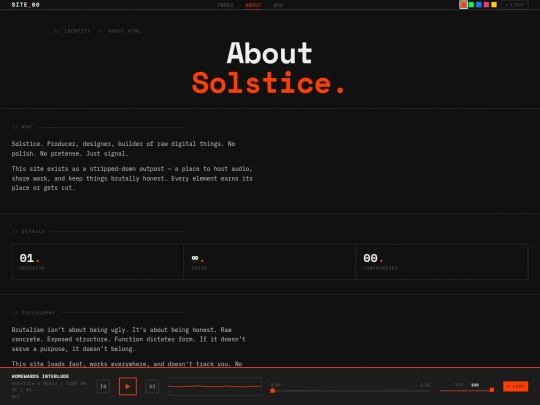
Task: Click the 0:00 elapsed time label
Action: point(276,385)
